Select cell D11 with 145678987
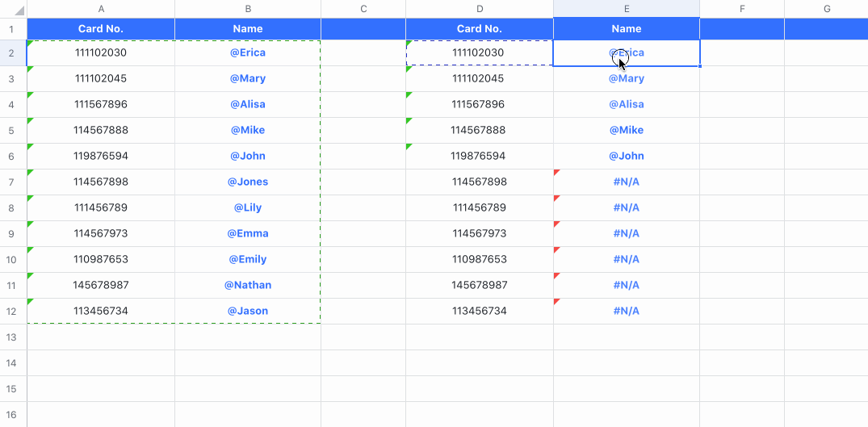 pyautogui.click(x=480, y=286)
